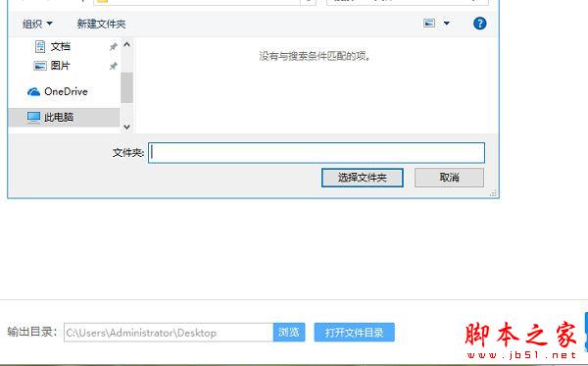Screen dimensions: 588x366
Task: Click the 取消 button
Action: [449, 178]
